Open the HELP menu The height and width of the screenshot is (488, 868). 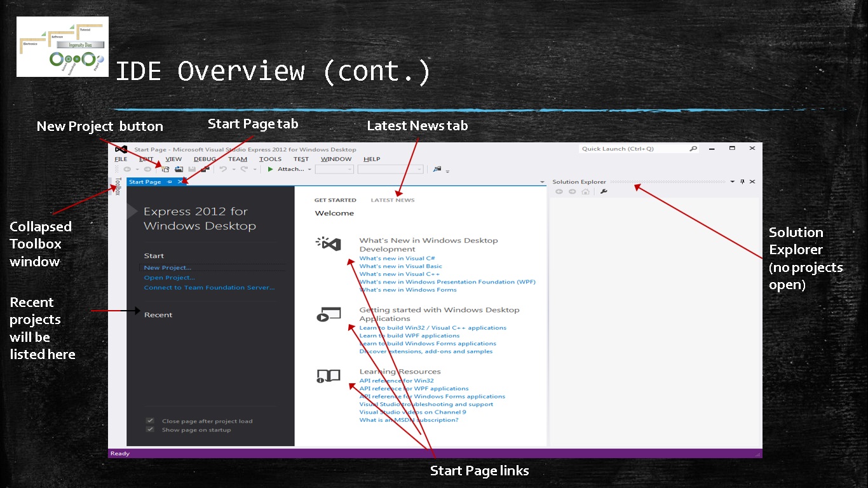[372, 159]
